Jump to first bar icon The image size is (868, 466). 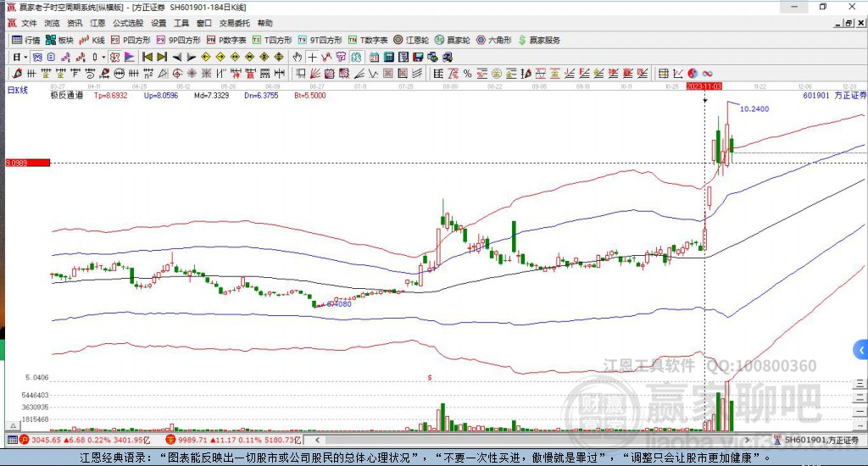pos(147,57)
